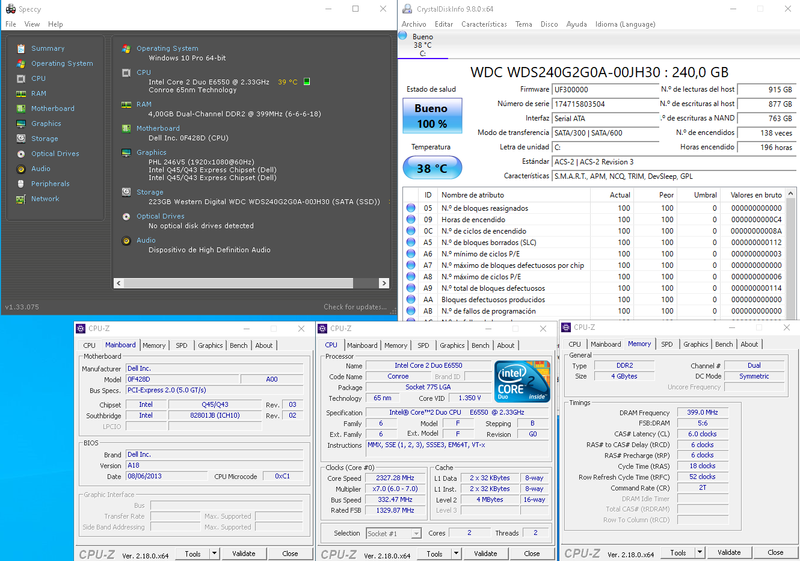This screenshot has height=561, width=800.
Task: Click the Intel Core 2 Duo logo in CPU-Z
Action: tap(522, 381)
